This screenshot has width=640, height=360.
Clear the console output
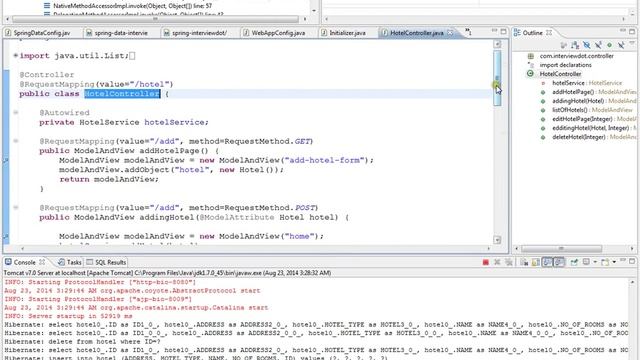click(524, 262)
